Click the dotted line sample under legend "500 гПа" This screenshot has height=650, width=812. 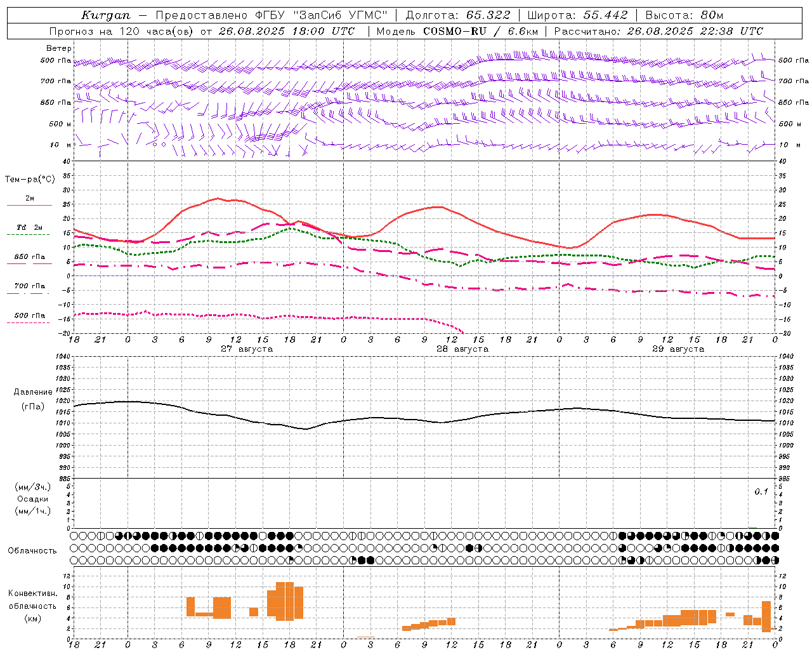click(x=29, y=323)
